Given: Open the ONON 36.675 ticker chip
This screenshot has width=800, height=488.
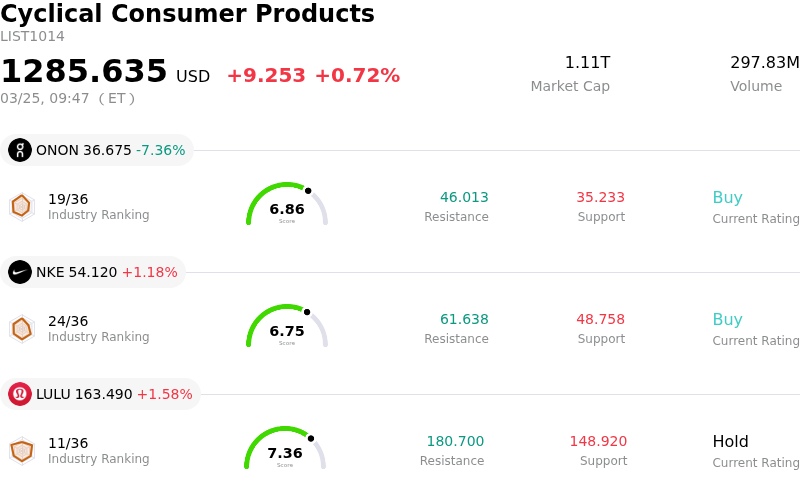Looking at the screenshot, I should coord(98,150).
